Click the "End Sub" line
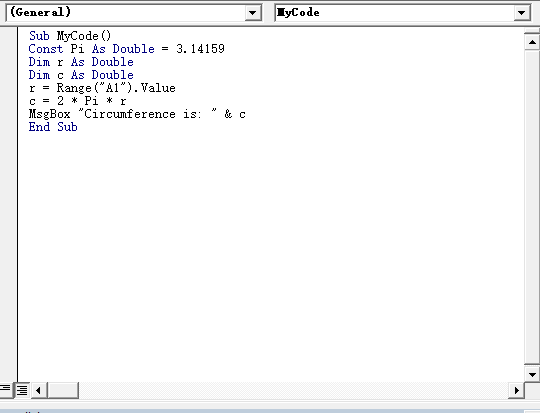 point(53,127)
